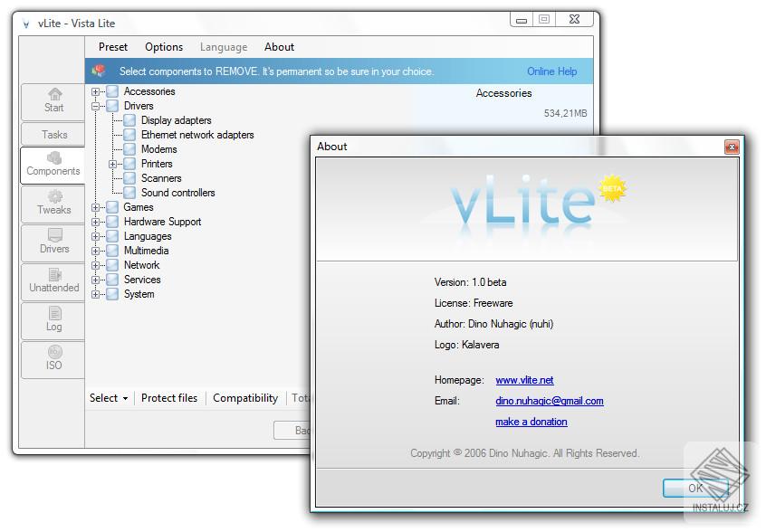Click the Compatibility button
Viewport: 766px width, 532px height.
(x=245, y=398)
